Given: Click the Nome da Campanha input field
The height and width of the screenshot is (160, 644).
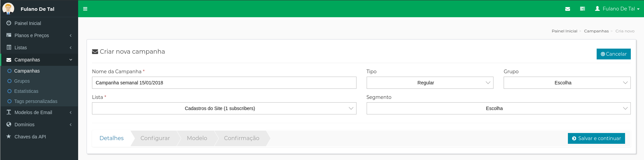Looking at the screenshot, I should pyautogui.click(x=224, y=83).
